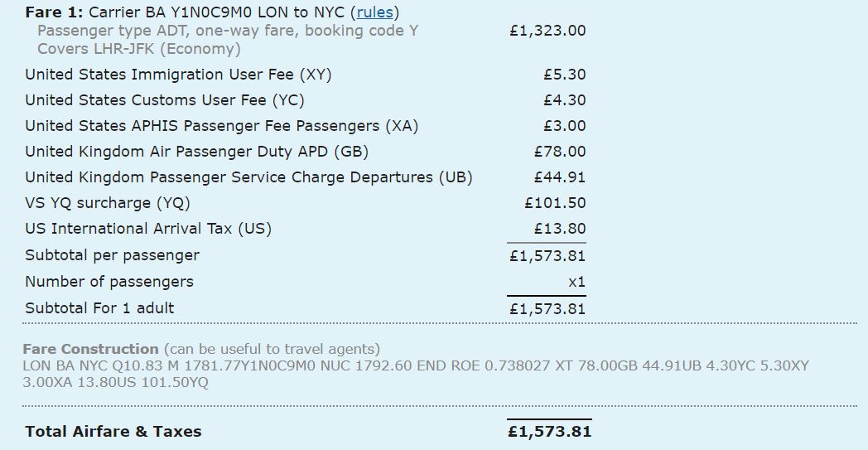The height and width of the screenshot is (450, 868).
Task: Click the APHIS Passenger Fee £3.00 amount
Action: [565, 126]
